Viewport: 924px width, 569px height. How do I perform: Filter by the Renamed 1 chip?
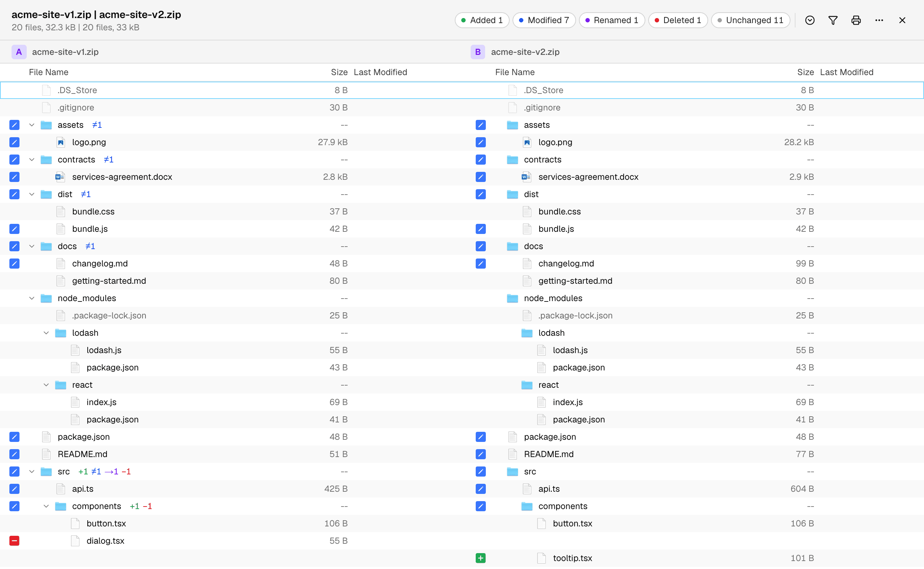(612, 20)
